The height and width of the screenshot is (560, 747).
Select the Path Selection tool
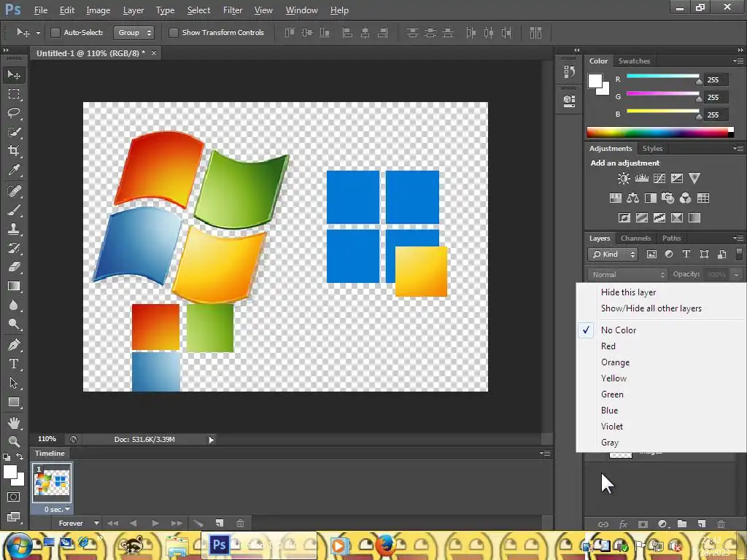point(14,383)
